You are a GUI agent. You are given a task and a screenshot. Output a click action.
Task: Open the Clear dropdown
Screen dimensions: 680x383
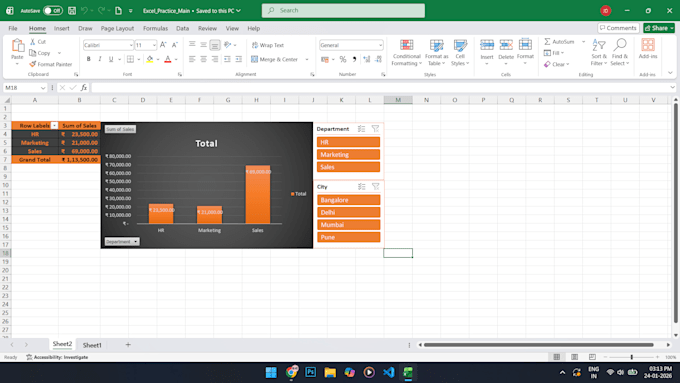(x=556, y=64)
